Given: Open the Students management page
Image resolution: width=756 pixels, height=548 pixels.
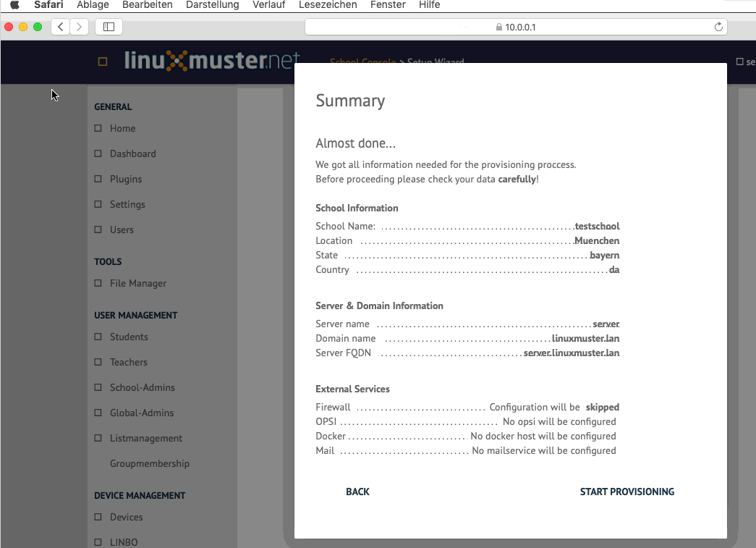Looking at the screenshot, I should click(130, 337).
